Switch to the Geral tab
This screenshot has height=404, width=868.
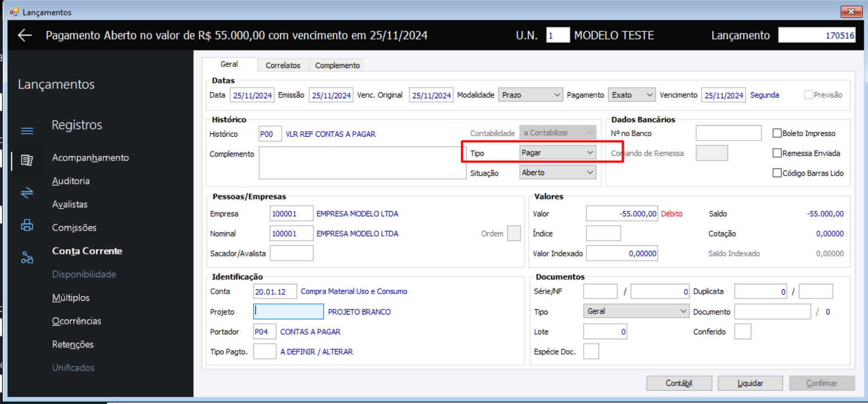point(229,64)
